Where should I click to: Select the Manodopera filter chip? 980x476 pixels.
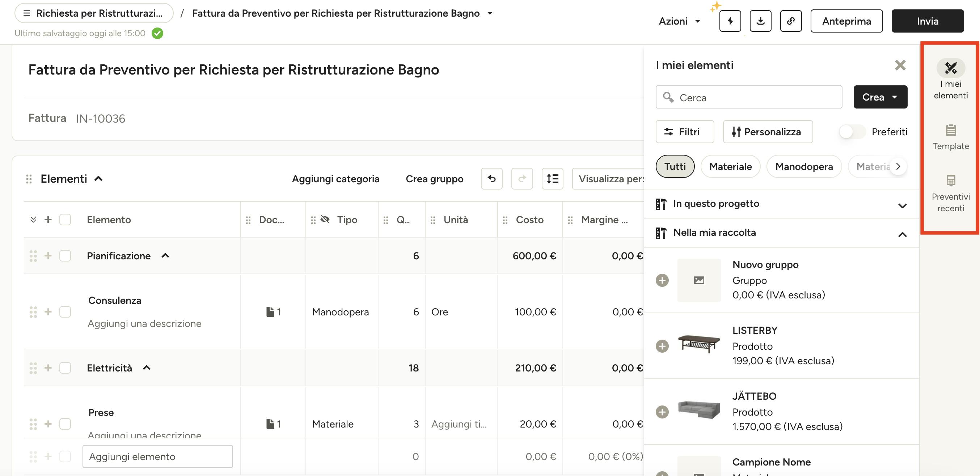click(804, 166)
